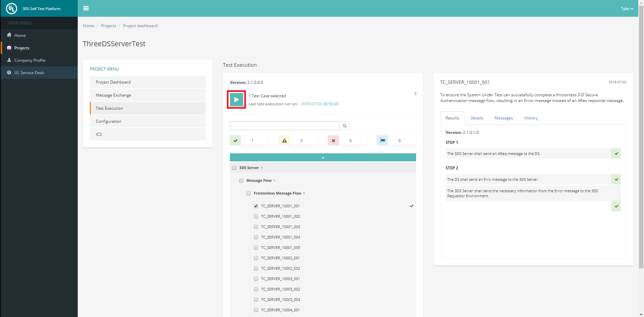Toggle Frictionless Message Flow checkbox

(249, 193)
